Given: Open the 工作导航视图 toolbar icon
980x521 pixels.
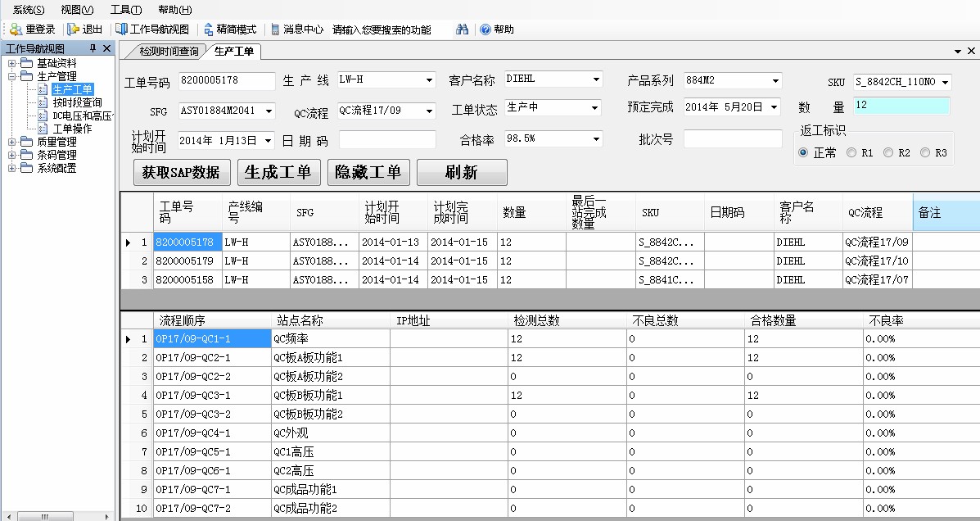Looking at the screenshot, I should point(121,29).
